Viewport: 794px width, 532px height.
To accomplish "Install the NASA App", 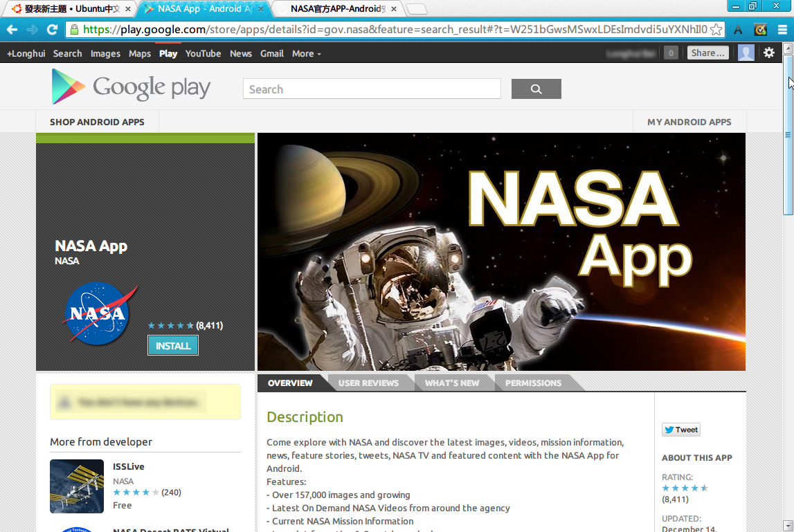I will 173,346.
